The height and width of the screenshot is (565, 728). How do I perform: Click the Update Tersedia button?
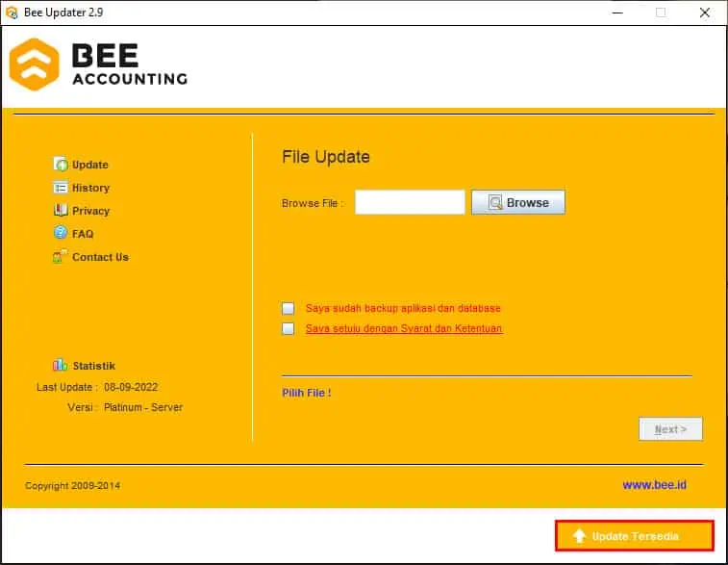point(635,536)
